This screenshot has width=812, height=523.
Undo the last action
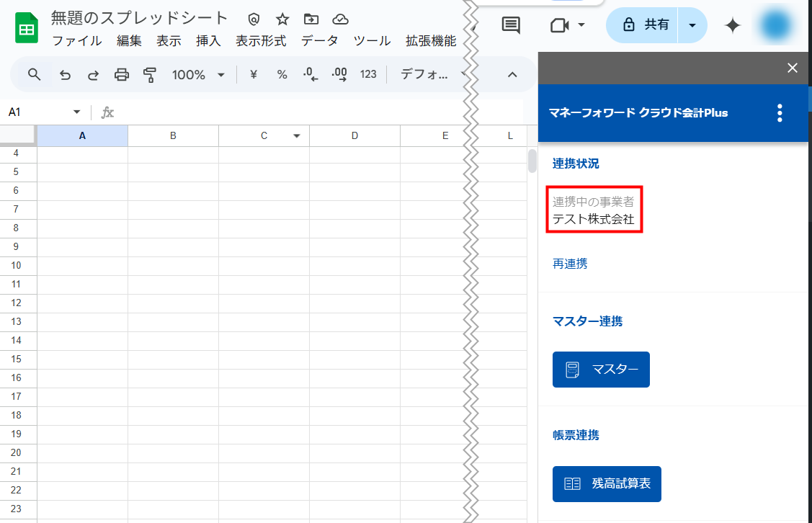click(x=65, y=75)
